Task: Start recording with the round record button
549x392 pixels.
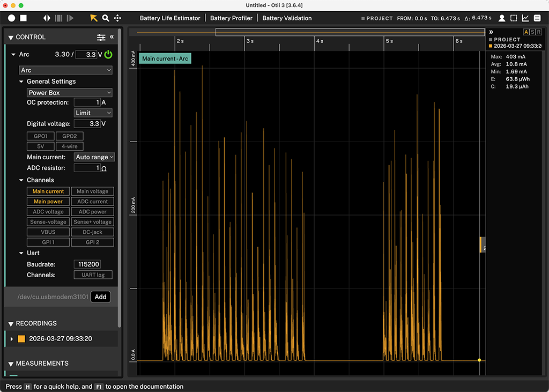Action: coord(12,18)
